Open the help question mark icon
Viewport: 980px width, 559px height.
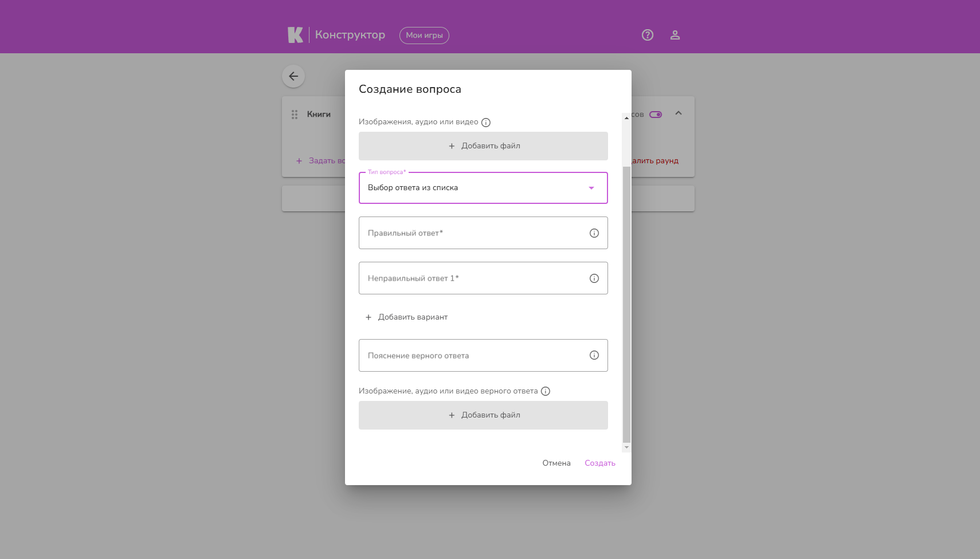(648, 35)
